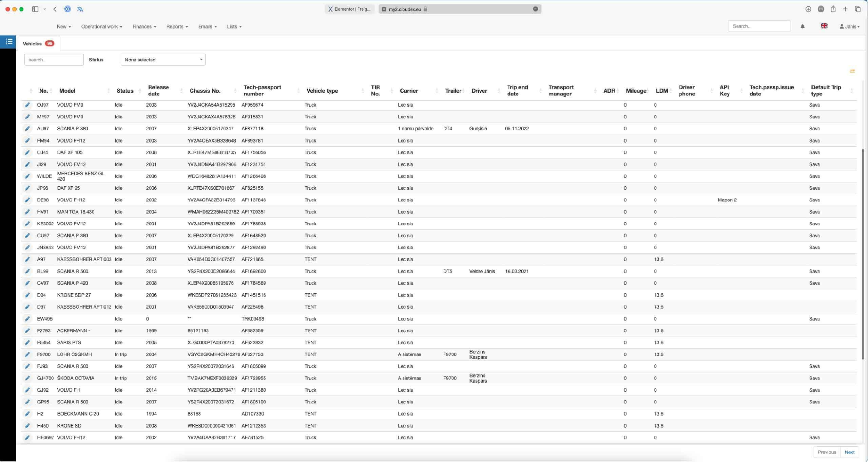Click the browser translate icon

(80, 9)
